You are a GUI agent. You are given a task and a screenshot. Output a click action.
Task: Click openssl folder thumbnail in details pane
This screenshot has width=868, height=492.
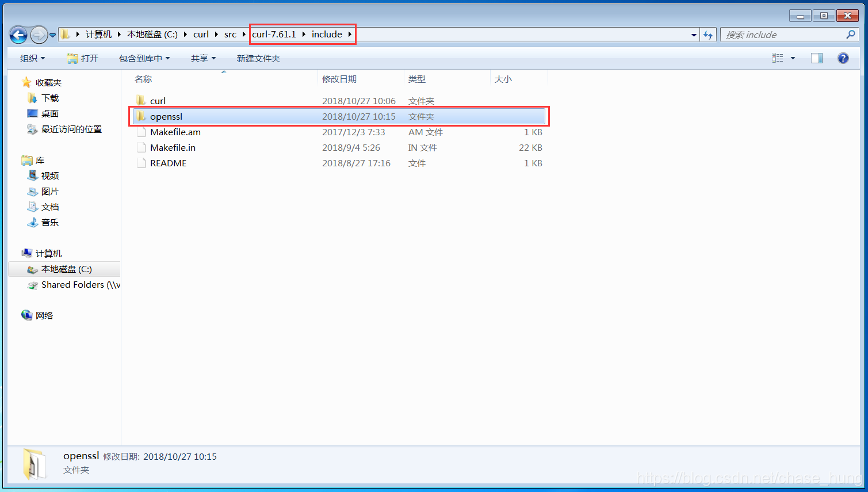point(33,464)
